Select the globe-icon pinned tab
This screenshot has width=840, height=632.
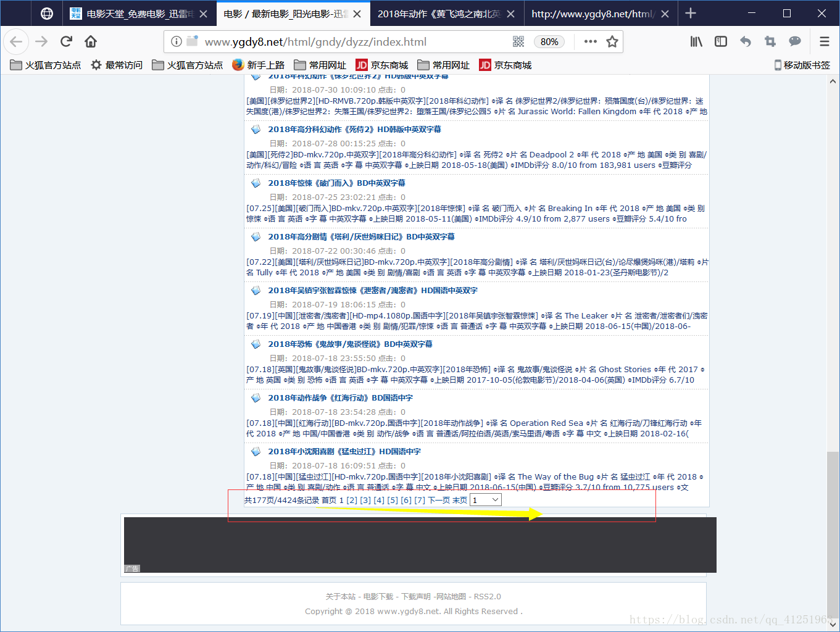[47, 14]
